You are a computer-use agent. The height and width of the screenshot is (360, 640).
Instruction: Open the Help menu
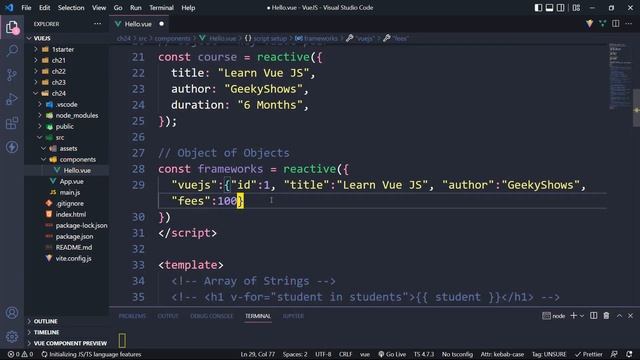[188, 7]
